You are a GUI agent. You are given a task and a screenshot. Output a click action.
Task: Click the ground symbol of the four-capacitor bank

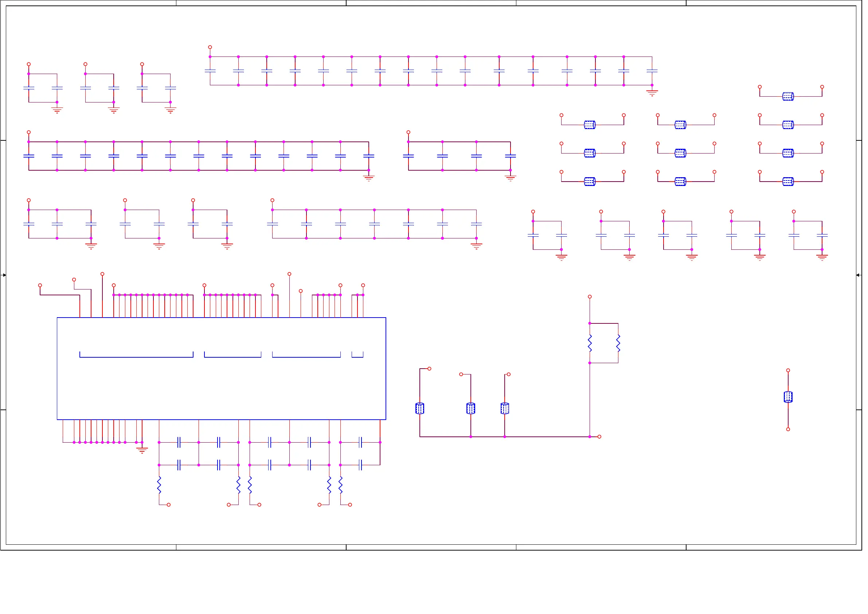511,178
